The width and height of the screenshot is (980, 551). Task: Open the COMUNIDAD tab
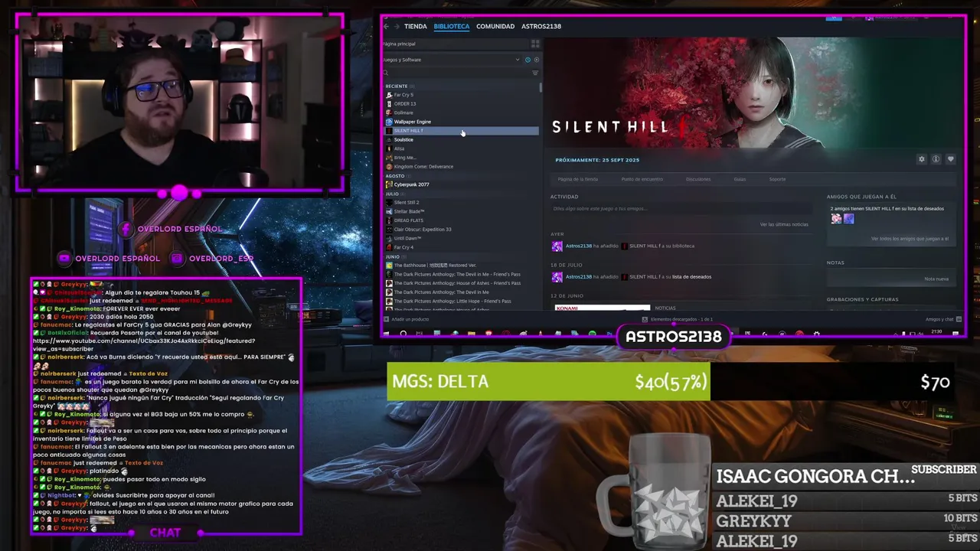(495, 26)
